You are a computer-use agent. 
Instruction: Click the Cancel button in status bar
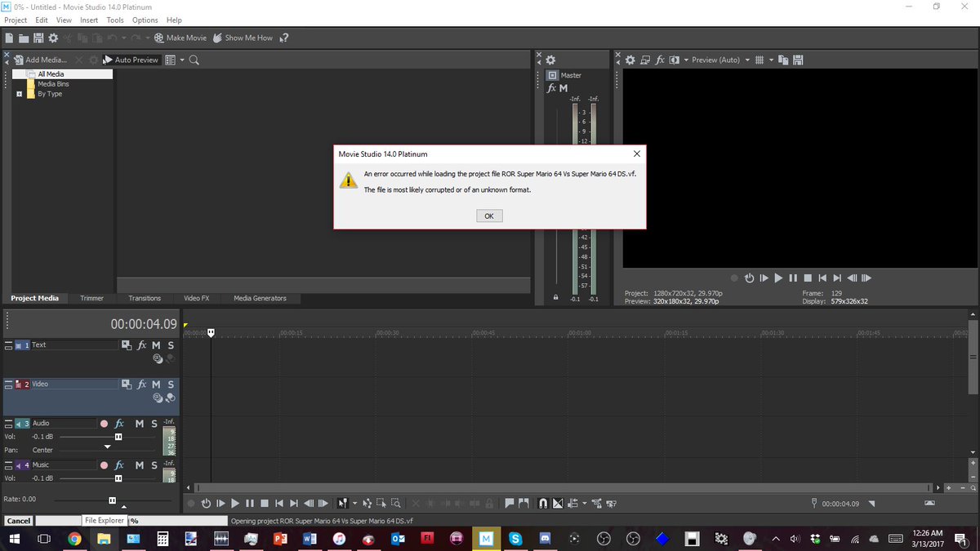click(18, 521)
